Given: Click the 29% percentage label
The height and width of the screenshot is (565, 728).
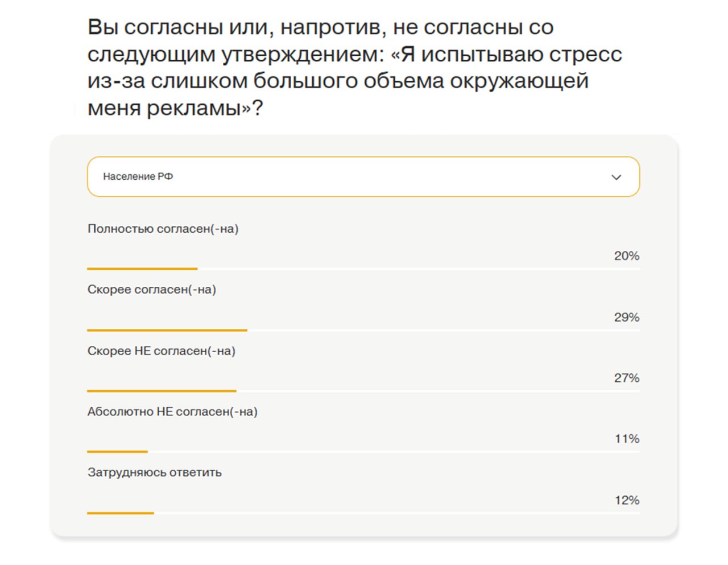Looking at the screenshot, I should point(626,317).
